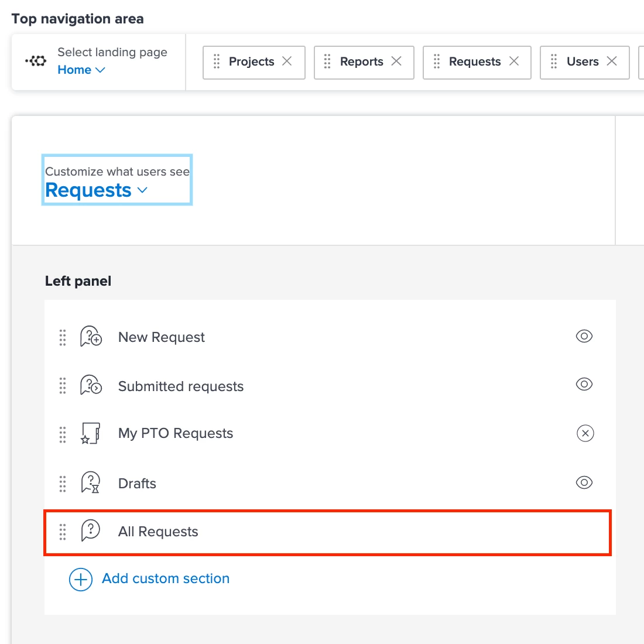Viewport: 644px width, 644px height.
Task: Click the Workfront logo icon
Action: point(36,61)
